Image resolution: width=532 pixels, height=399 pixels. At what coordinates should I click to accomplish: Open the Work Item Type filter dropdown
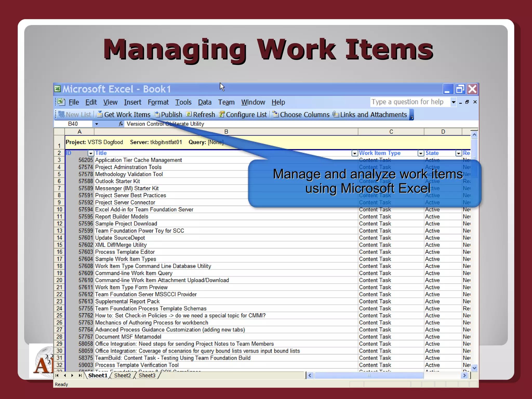tap(421, 153)
